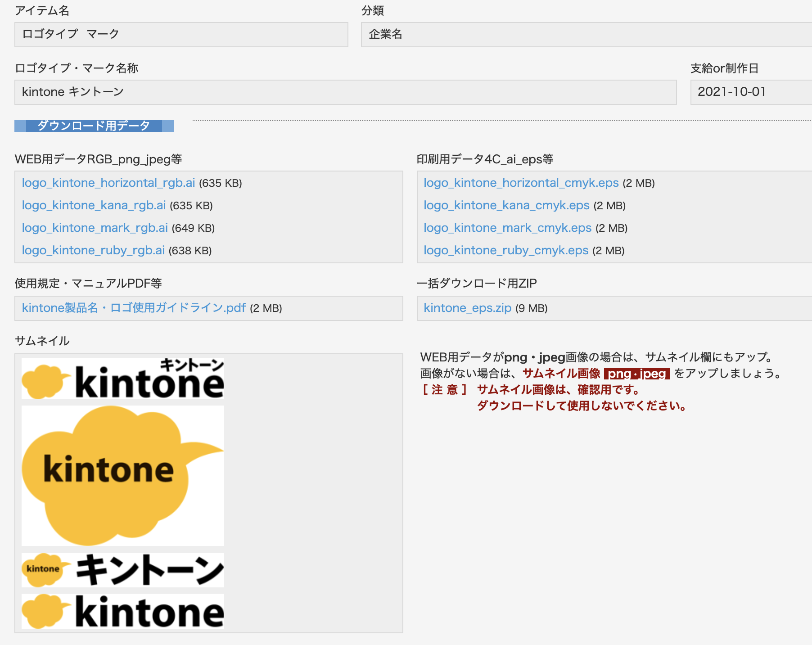Click the アイテム名 label
The height and width of the screenshot is (645, 812).
(x=42, y=10)
